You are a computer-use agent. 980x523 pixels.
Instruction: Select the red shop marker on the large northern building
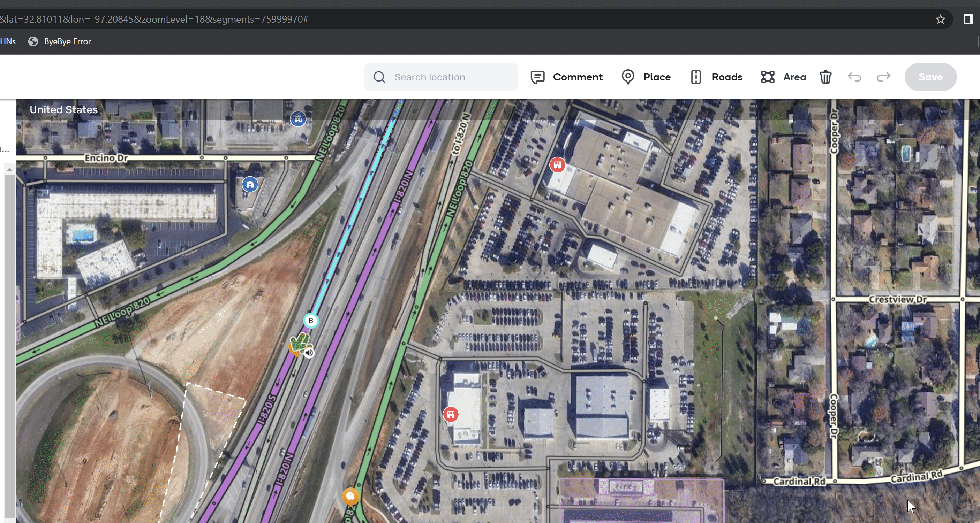557,165
